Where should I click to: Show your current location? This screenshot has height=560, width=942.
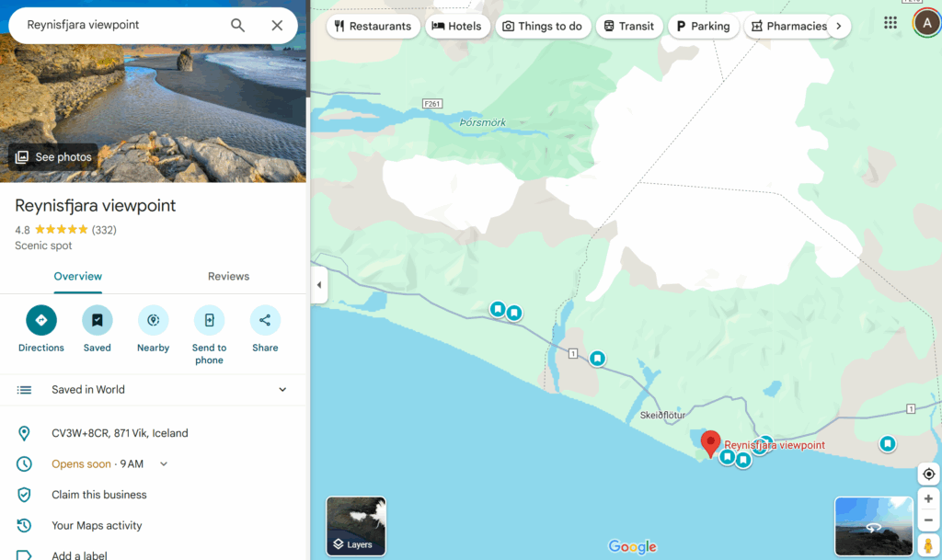(x=929, y=474)
